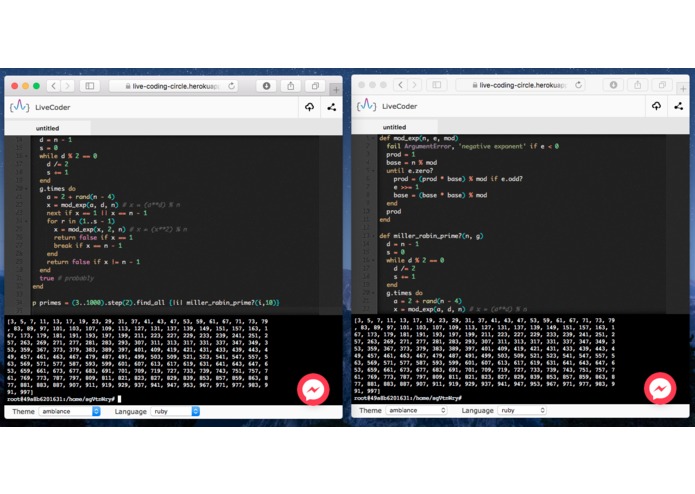The width and height of the screenshot is (695, 494).
Task: Show all tabs in left Safari window
Action: point(315,86)
